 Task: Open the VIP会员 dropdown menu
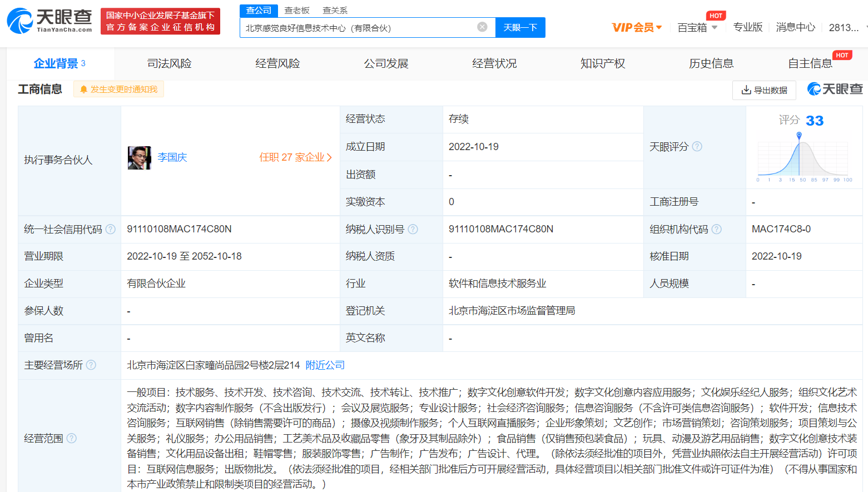pyautogui.click(x=636, y=27)
